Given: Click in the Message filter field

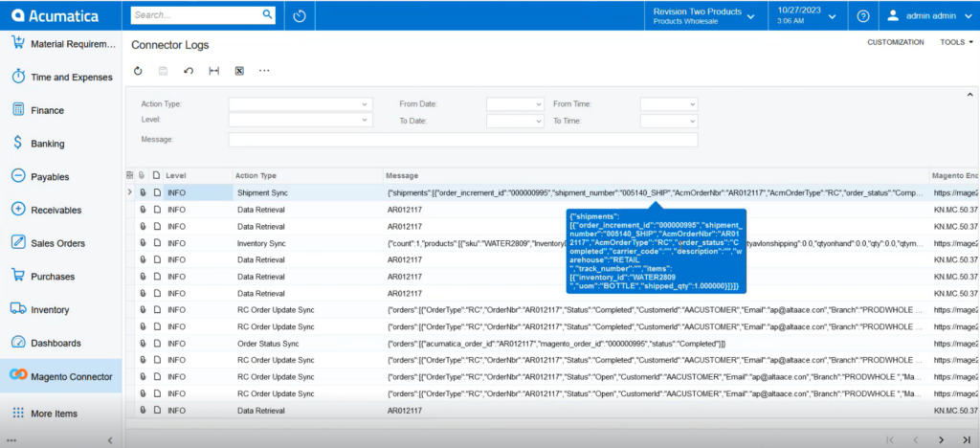Looking at the screenshot, I should click(x=462, y=140).
